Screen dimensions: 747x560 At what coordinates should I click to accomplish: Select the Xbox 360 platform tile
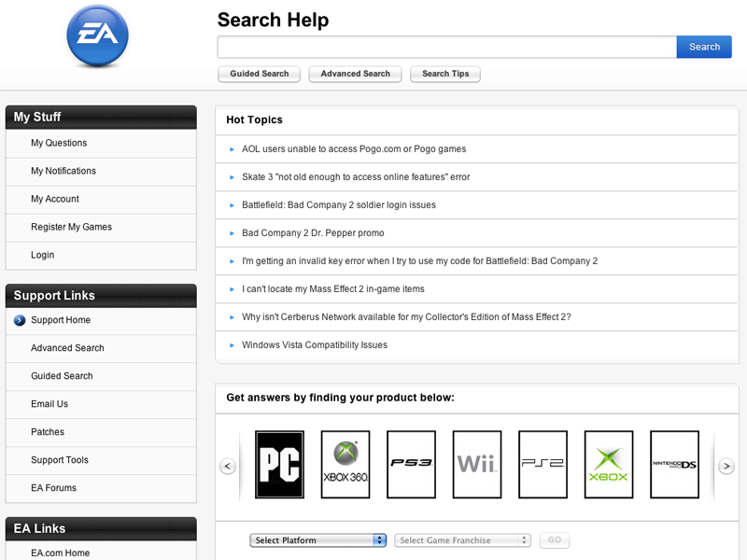click(x=345, y=464)
